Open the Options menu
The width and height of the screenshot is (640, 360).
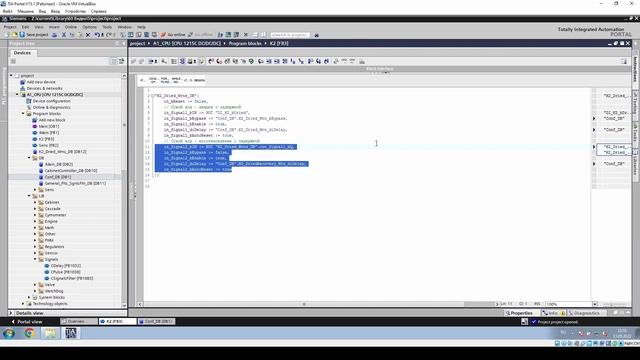point(89,27)
